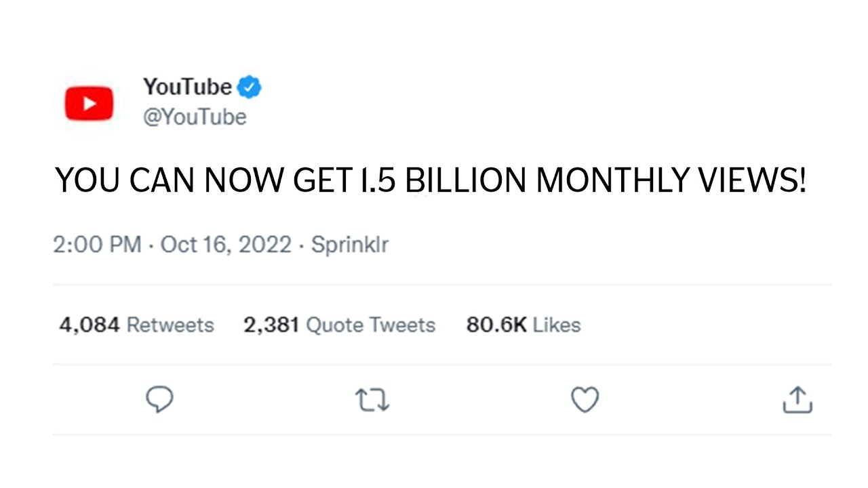
Task: Open the Sprinklr source label
Action: (x=350, y=245)
